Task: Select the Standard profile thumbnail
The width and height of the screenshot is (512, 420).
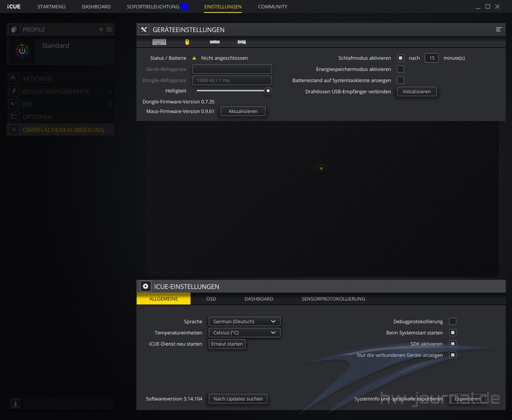Action: (22, 51)
